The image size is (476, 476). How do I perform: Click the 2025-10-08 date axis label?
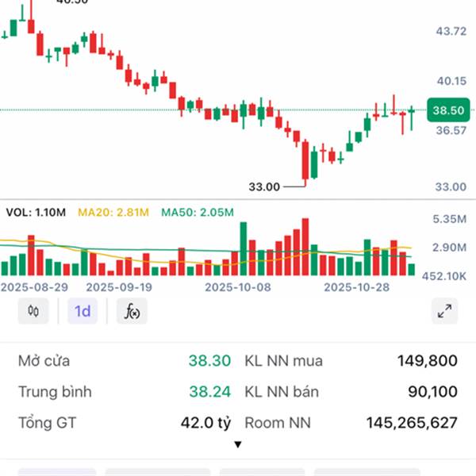coord(238,287)
